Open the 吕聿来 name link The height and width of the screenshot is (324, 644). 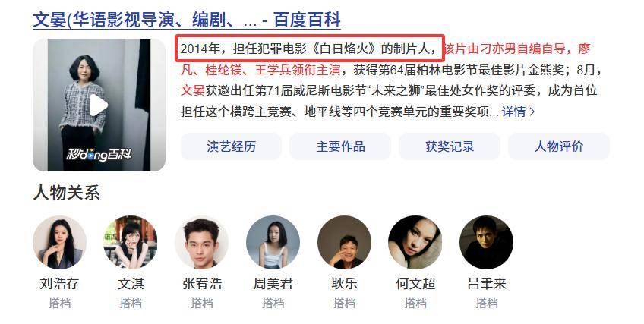click(487, 283)
